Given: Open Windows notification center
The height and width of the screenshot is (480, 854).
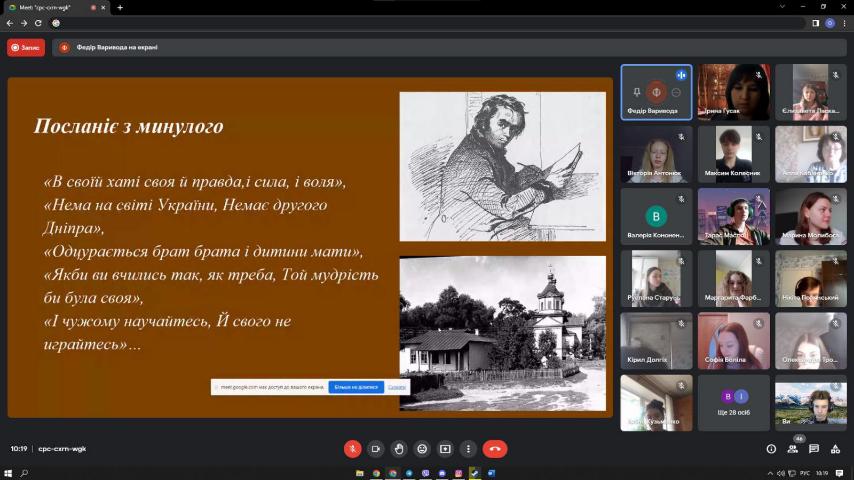Looking at the screenshot, I should pyautogui.click(x=840, y=473).
